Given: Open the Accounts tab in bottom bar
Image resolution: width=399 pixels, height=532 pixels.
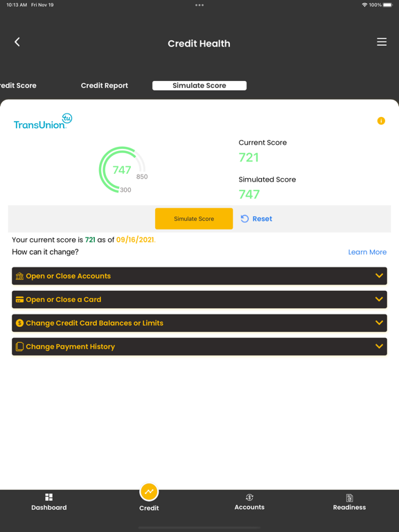Looking at the screenshot, I should [249, 502].
